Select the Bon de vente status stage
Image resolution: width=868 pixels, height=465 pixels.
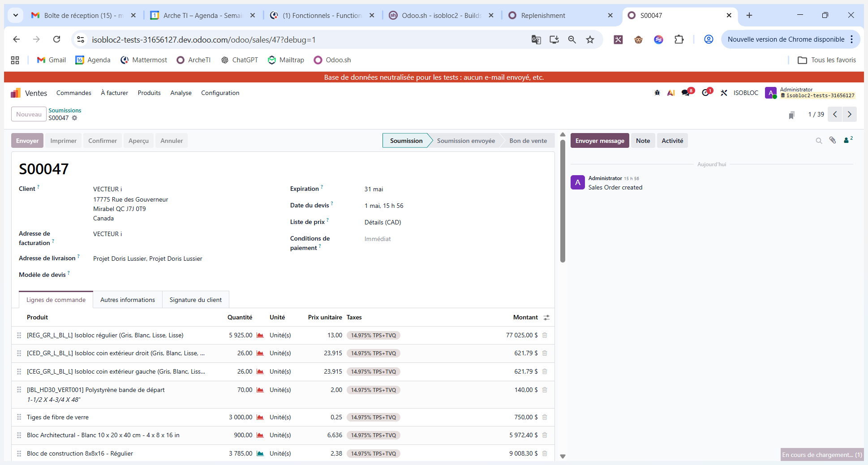pos(528,141)
